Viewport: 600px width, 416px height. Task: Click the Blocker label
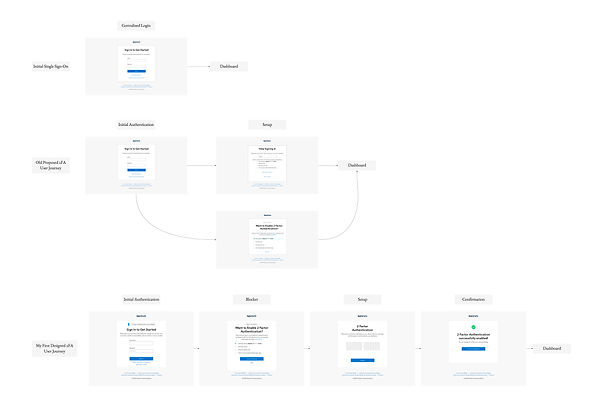tap(252, 299)
